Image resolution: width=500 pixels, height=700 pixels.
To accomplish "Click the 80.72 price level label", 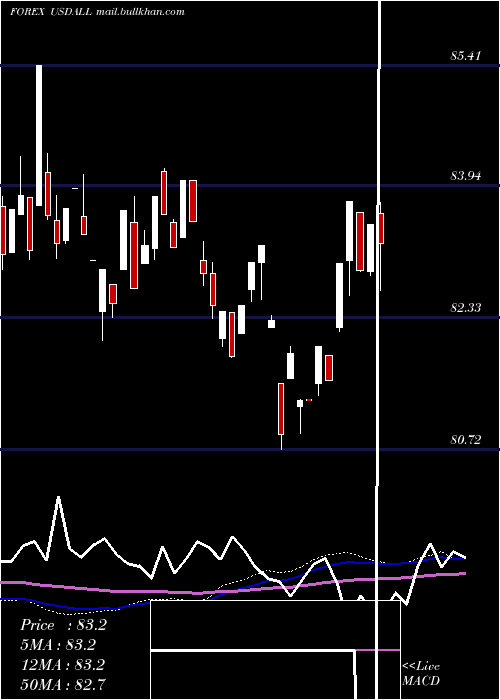I will 466,440.
